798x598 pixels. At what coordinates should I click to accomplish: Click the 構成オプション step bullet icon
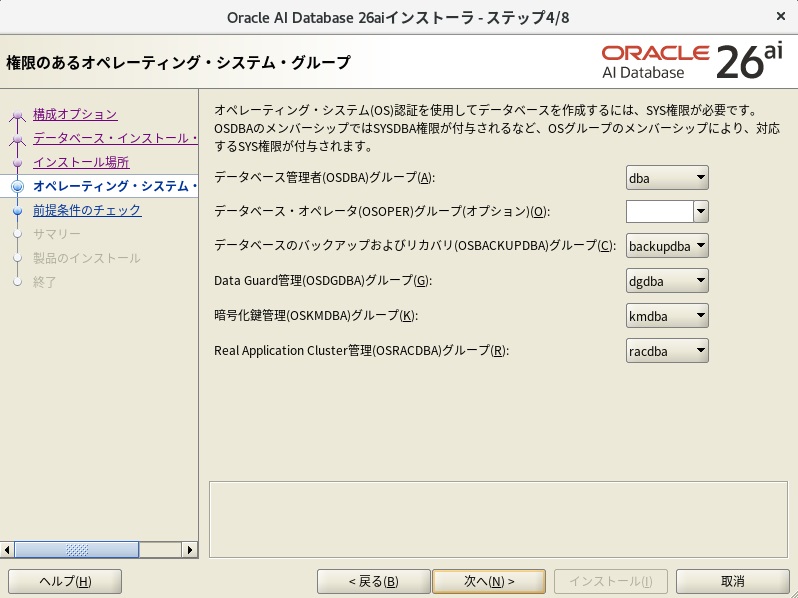[x=17, y=115]
